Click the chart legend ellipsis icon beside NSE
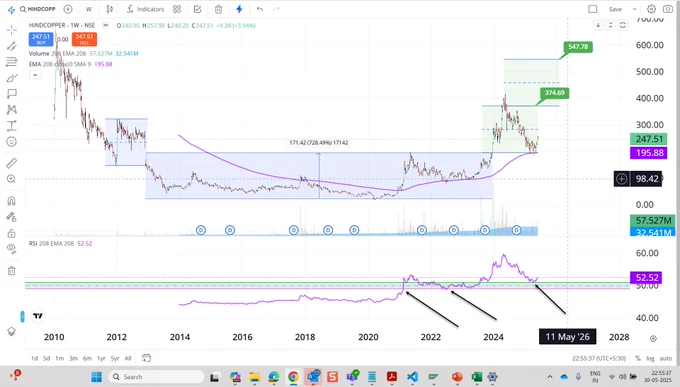The height and width of the screenshot is (387, 680). coord(105,25)
